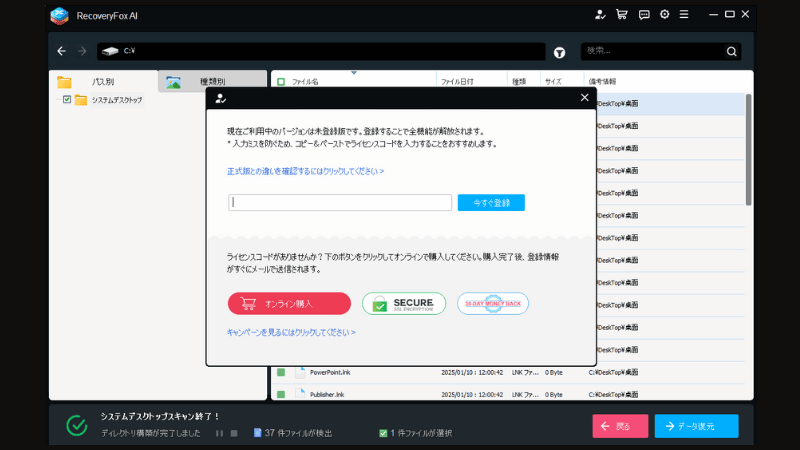Open the settings gear icon
Viewport: 800px width, 450px height.
coord(664,14)
